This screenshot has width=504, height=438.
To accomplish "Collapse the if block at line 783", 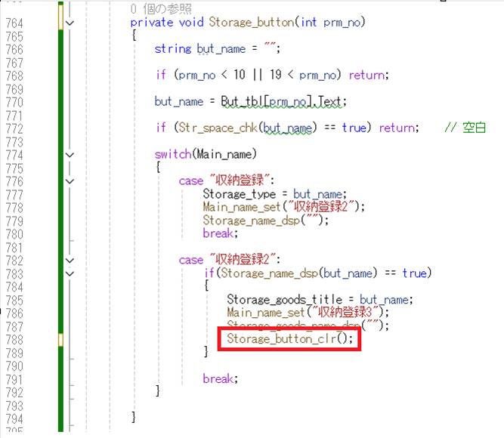I will point(70,273).
